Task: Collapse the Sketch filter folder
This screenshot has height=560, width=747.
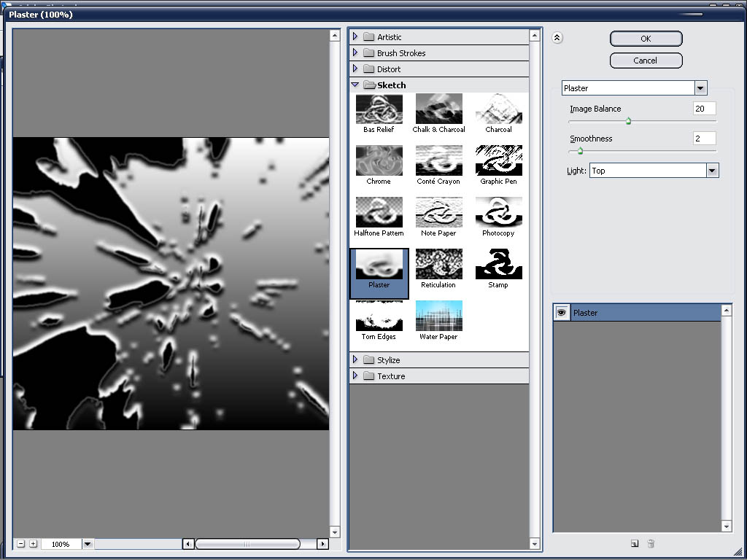Action: [355, 85]
